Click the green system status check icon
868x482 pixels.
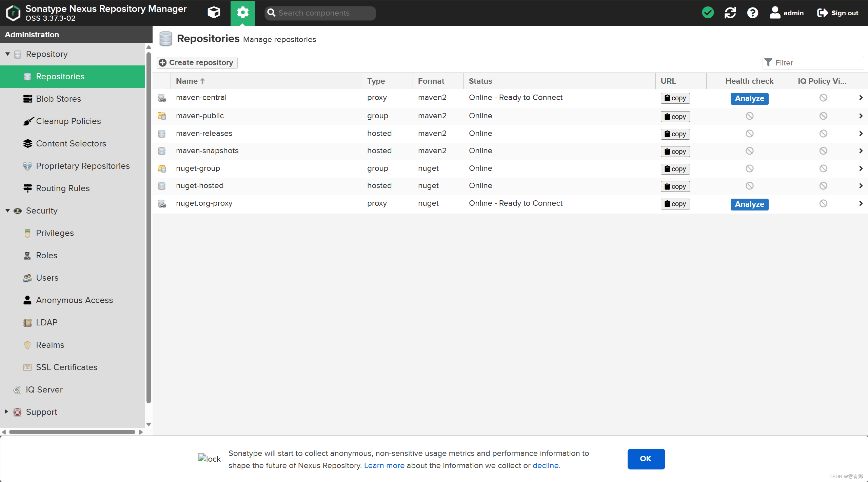coord(708,13)
